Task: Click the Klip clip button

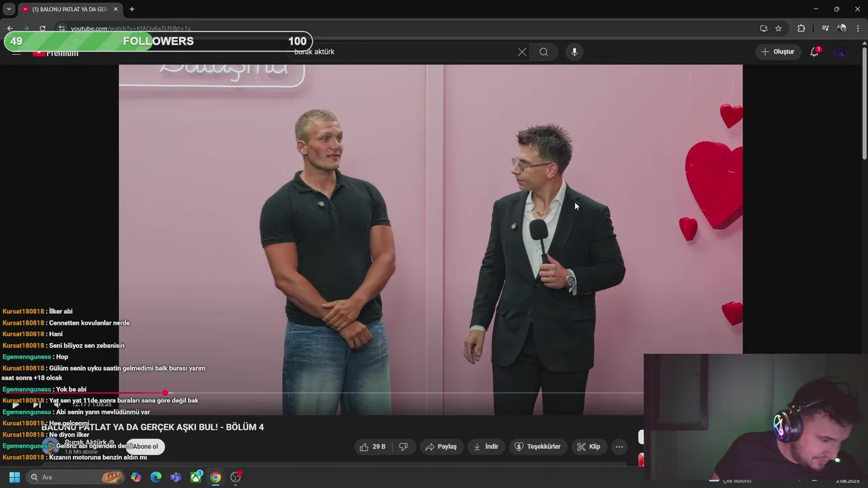Action: tap(588, 447)
